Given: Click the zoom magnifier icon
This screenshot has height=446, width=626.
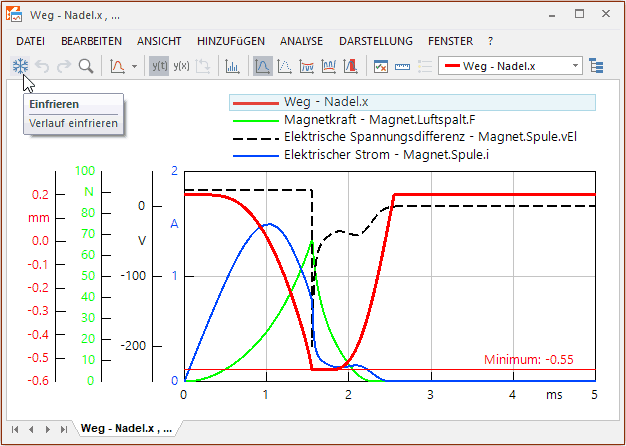Looking at the screenshot, I should [x=86, y=67].
